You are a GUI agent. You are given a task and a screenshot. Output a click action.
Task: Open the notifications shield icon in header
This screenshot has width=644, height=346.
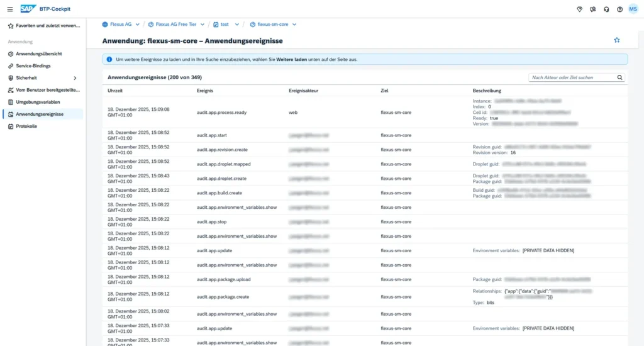tap(592, 9)
